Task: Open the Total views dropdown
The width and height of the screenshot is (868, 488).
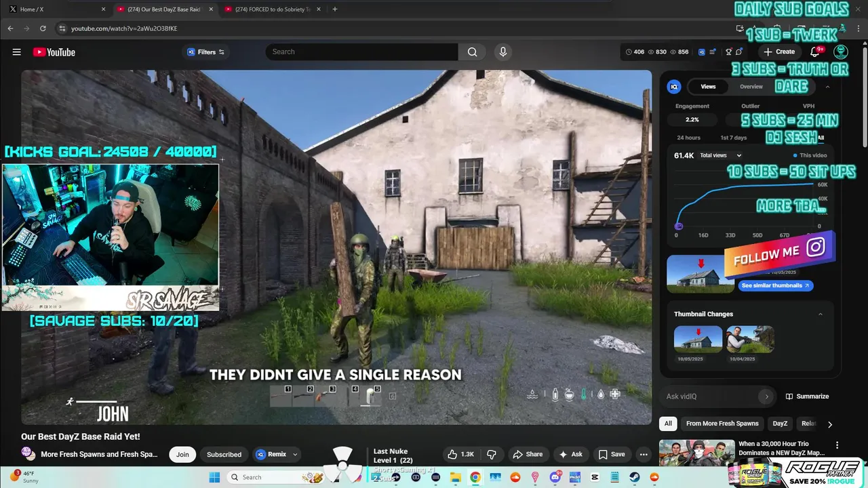Action: click(x=721, y=155)
